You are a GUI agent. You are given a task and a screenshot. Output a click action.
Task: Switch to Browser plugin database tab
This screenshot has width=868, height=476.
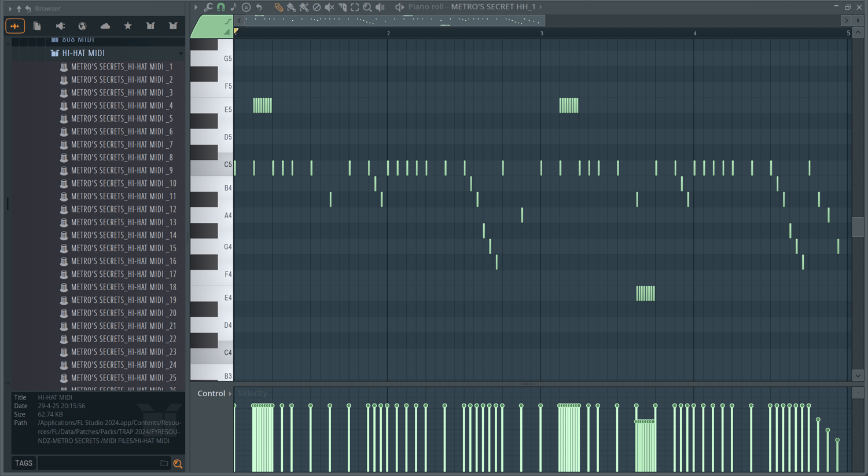pos(60,26)
